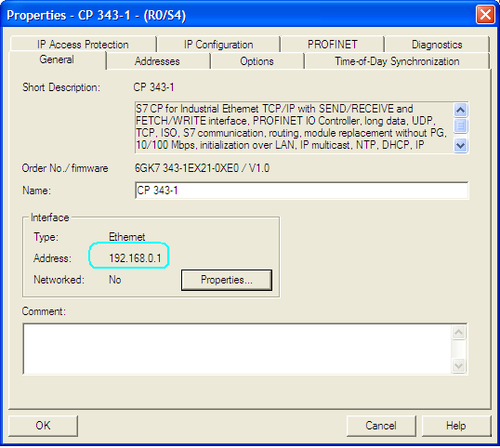Click the comment box scroll-down arrow

pos(458,365)
